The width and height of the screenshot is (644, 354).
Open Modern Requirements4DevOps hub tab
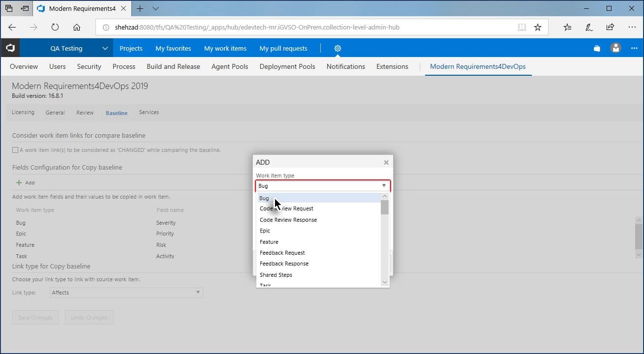[478, 66]
